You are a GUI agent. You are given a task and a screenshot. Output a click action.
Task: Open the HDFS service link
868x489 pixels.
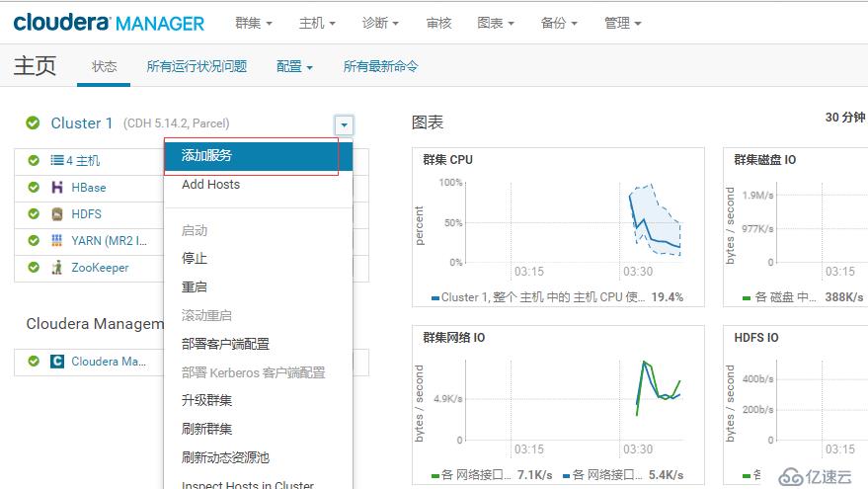click(x=86, y=213)
